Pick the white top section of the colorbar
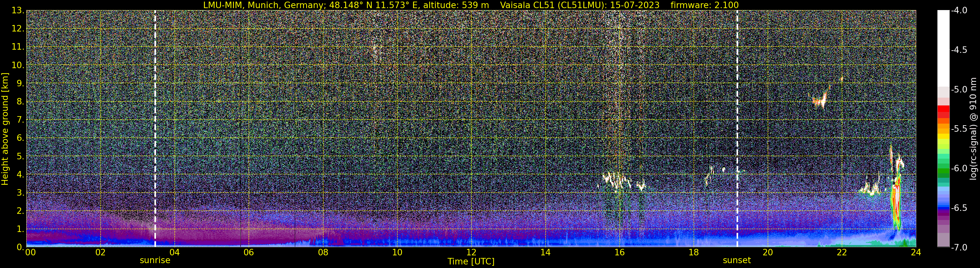Screen dimensions: 980x268 [943, 49]
